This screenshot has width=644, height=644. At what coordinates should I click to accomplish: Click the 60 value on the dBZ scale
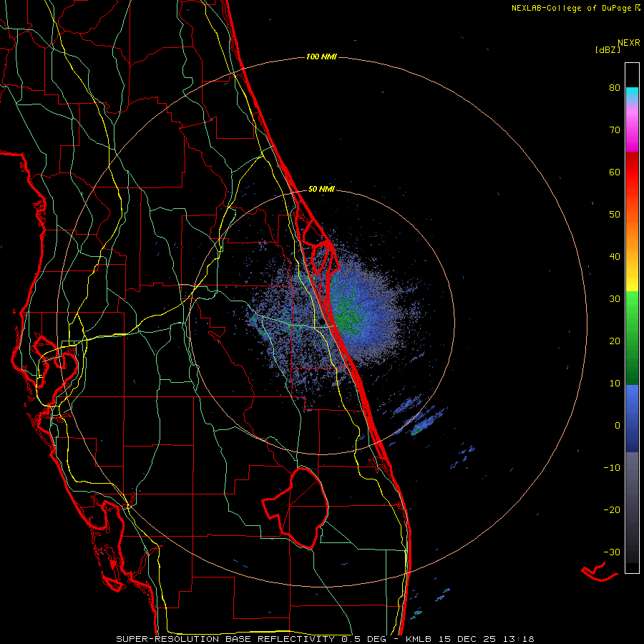(x=615, y=172)
